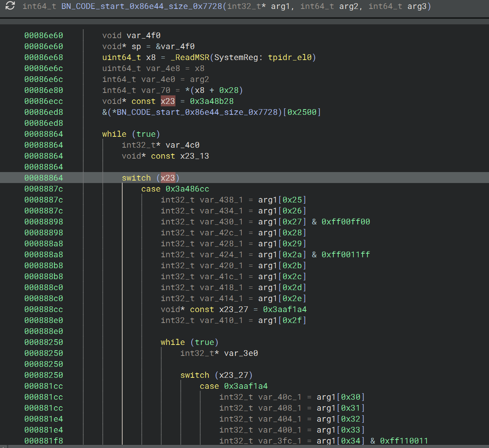This screenshot has height=448, width=489.
Task: Select arg3 parameter in the function header
Action: [x=417, y=6]
